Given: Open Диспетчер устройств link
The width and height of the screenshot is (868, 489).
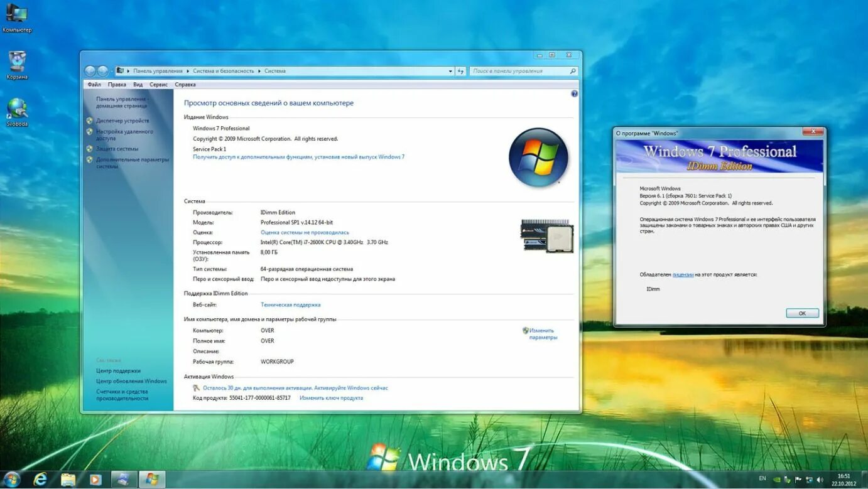Looking at the screenshot, I should (122, 121).
